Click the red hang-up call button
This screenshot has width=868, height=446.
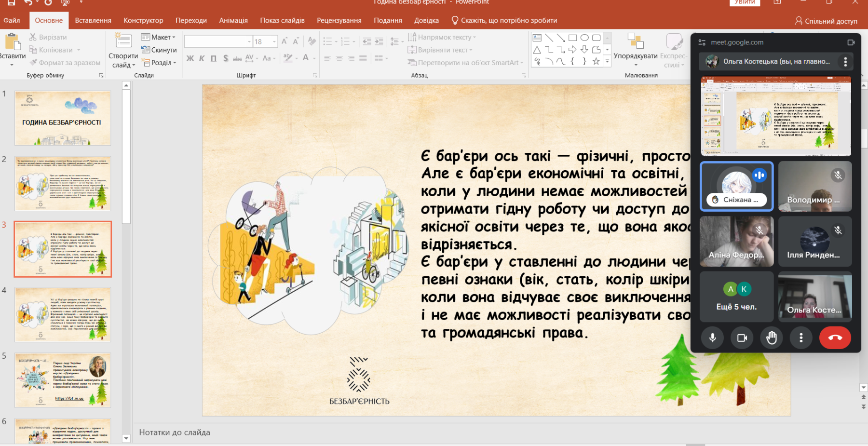point(835,338)
